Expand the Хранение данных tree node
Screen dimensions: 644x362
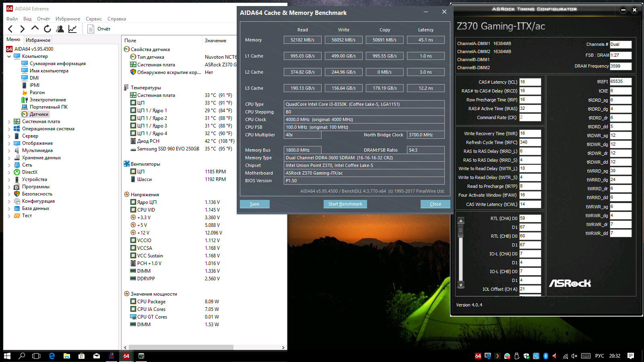[9, 158]
